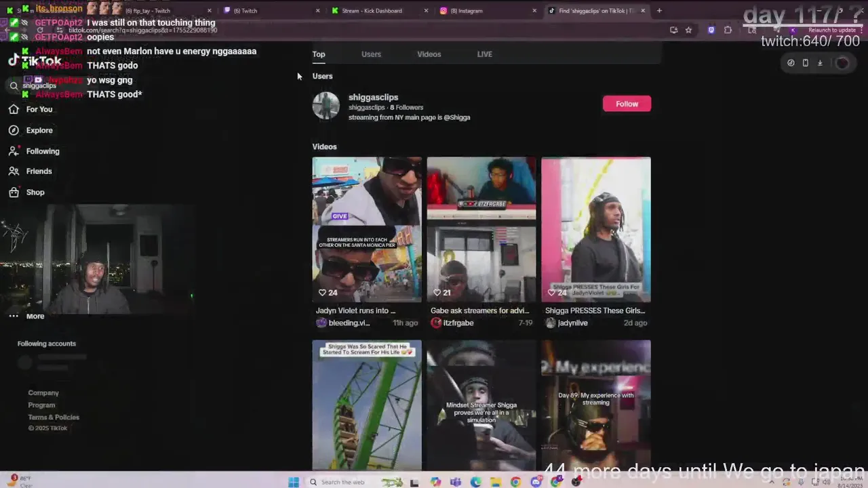Switch to the Users results tab

(x=371, y=54)
